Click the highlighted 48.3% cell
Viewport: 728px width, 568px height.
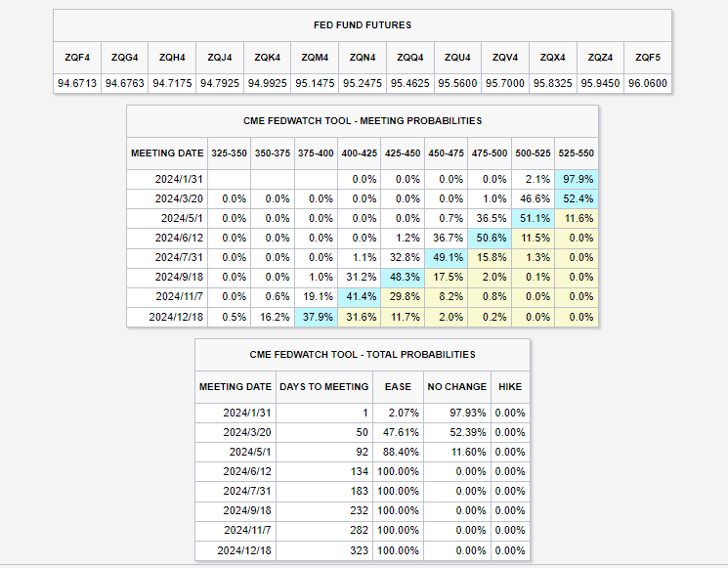[x=403, y=277]
